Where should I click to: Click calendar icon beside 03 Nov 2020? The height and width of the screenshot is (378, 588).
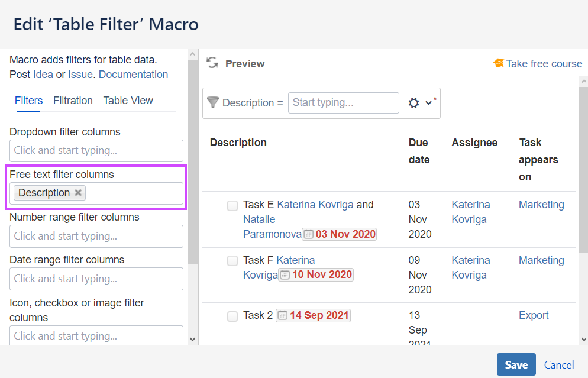click(x=309, y=234)
